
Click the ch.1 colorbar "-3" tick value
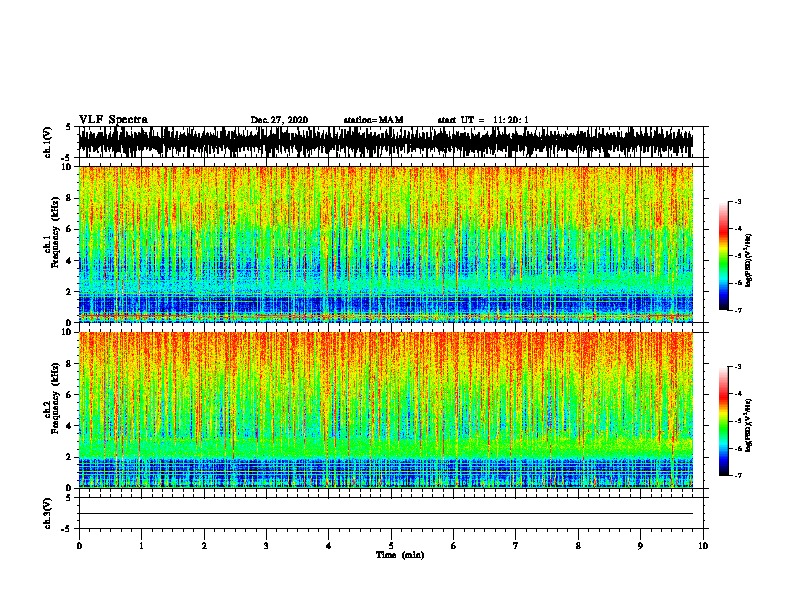[x=738, y=202]
